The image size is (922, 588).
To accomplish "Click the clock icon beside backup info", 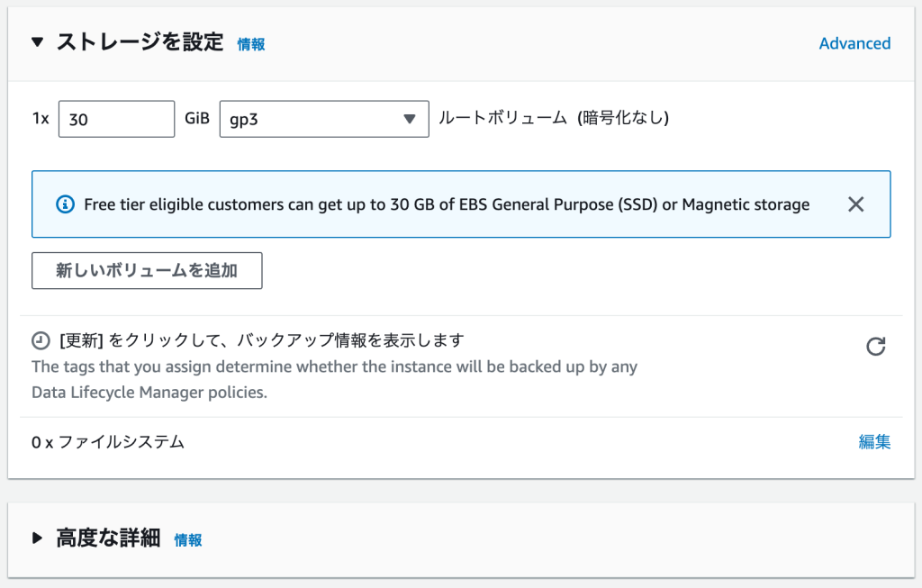I will [41, 341].
